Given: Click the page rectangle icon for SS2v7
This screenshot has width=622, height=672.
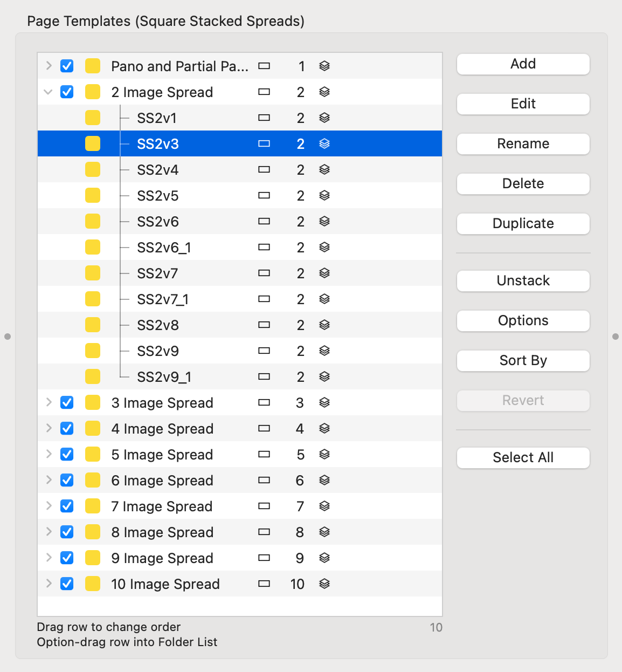Looking at the screenshot, I should tap(264, 273).
